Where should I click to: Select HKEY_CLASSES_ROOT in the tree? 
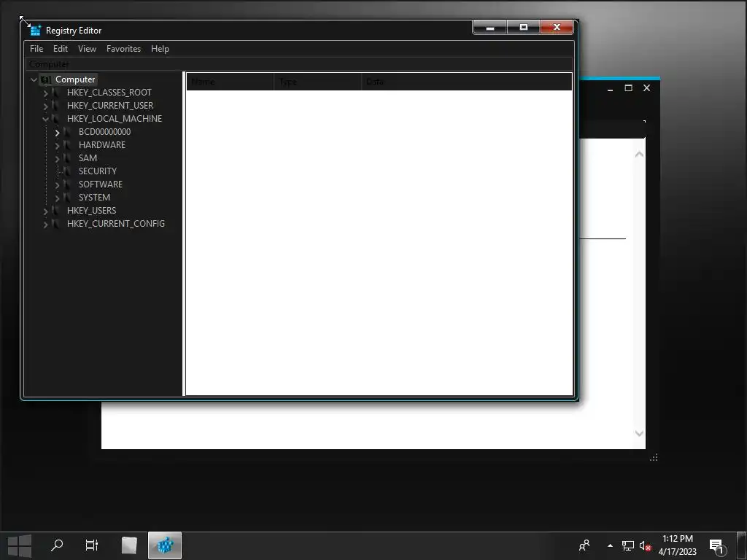pos(109,93)
